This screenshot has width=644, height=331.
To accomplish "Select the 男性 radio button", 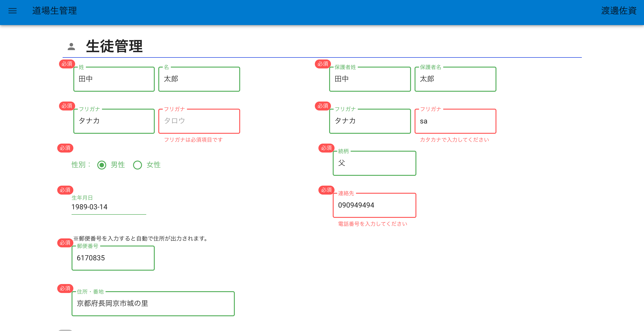I will coord(102,165).
